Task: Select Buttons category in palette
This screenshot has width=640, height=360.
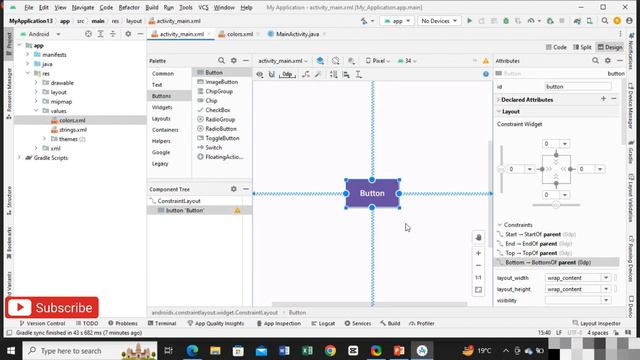Action: (x=169, y=96)
